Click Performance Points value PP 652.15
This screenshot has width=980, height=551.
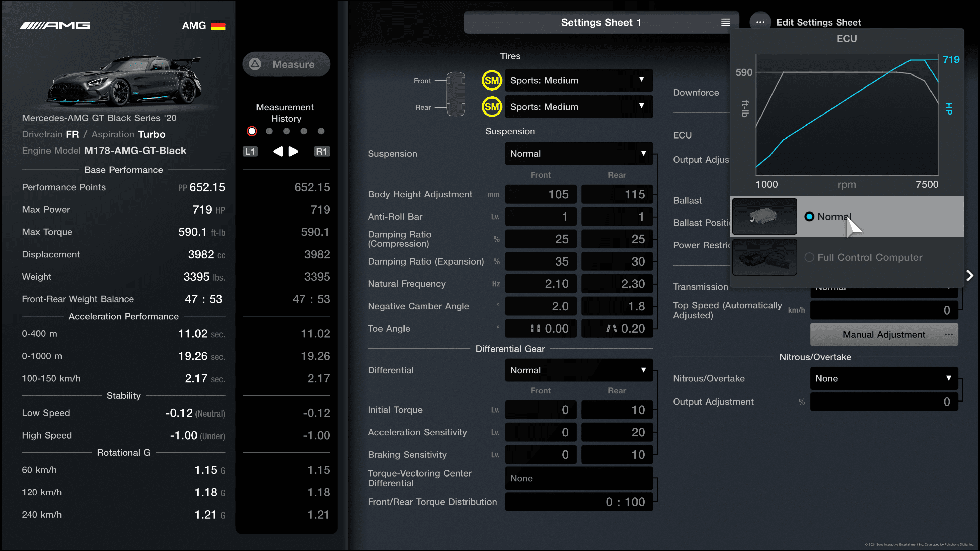pos(202,187)
